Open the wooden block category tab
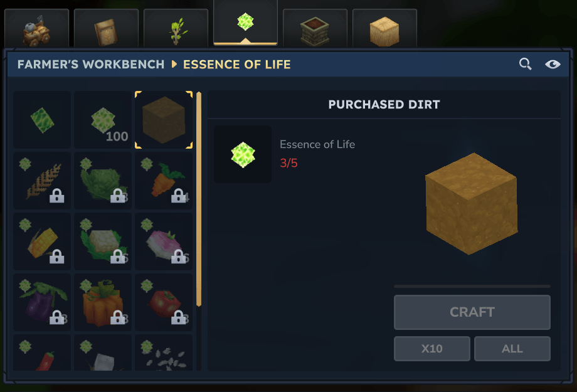 (384, 28)
